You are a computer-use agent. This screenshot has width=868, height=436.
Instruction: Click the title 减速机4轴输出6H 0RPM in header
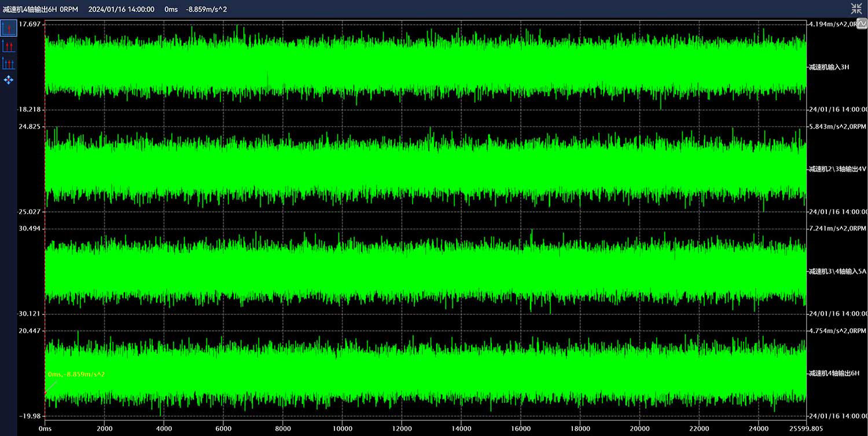(x=41, y=9)
